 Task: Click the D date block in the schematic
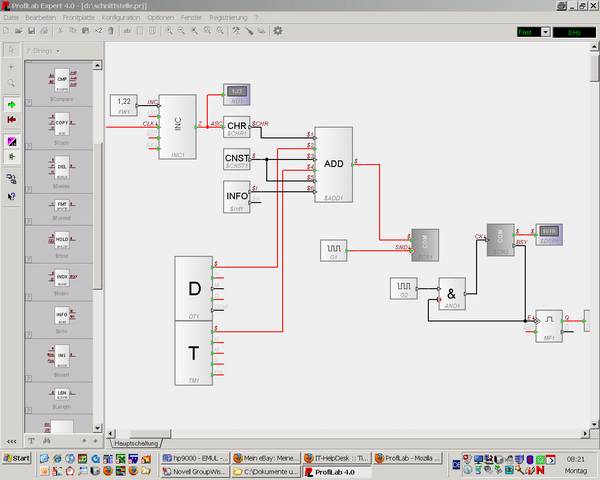(194, 288)
